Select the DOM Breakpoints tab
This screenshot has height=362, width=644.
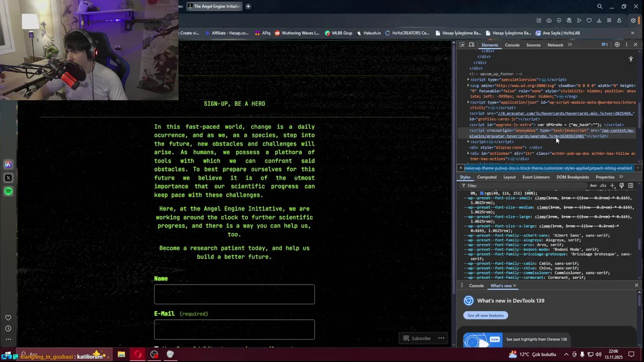click(x=573, y=177)
